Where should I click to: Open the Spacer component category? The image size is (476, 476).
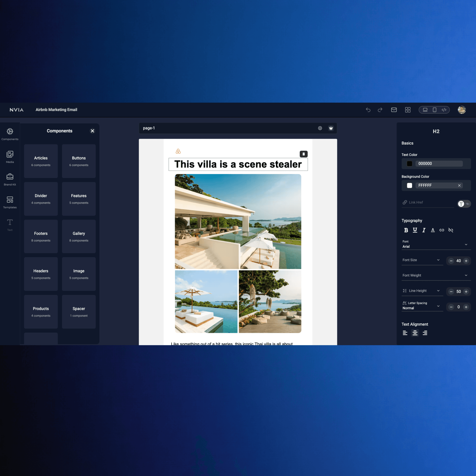[79, 312]
